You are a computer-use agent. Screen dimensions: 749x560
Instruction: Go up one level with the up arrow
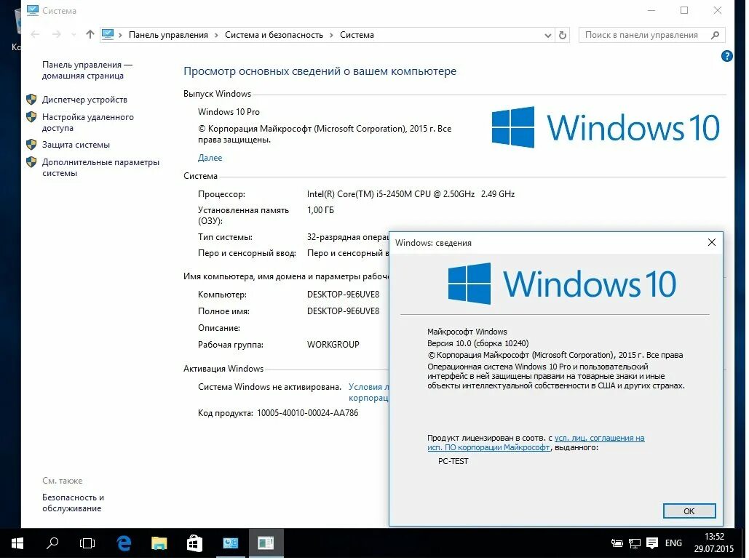(90, 34)
